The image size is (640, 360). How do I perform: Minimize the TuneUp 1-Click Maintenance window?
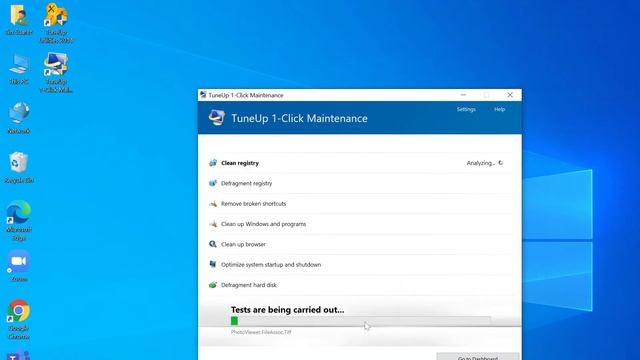(463, 95)
